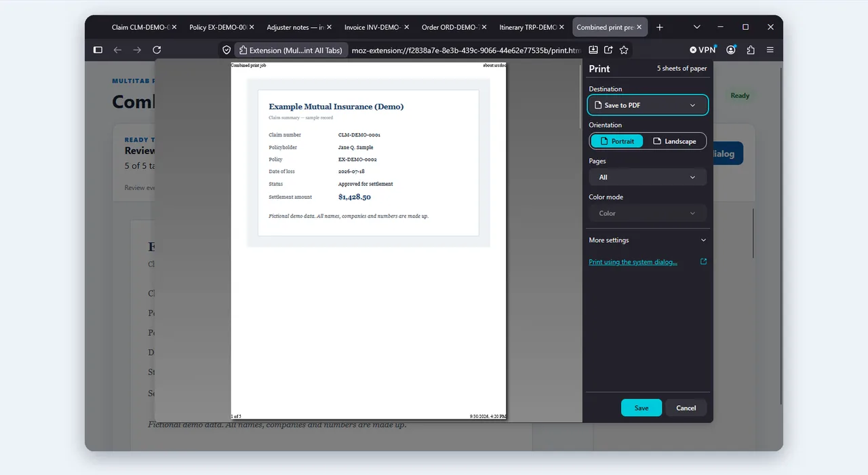Click the '5 sheets of paper' text

[682, 69]
